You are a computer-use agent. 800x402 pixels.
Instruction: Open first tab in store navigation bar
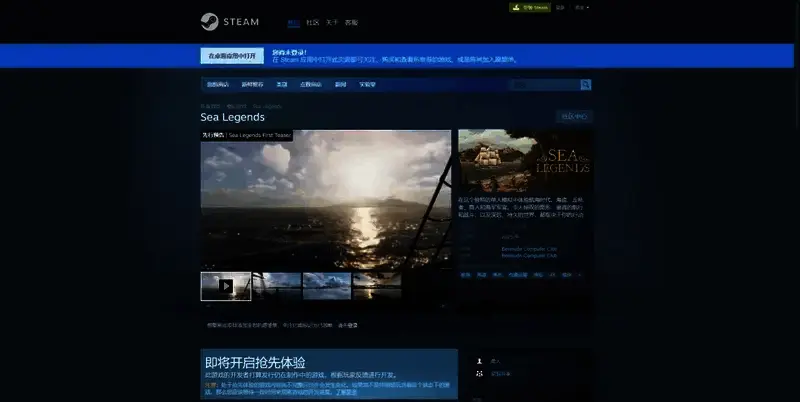218,85
